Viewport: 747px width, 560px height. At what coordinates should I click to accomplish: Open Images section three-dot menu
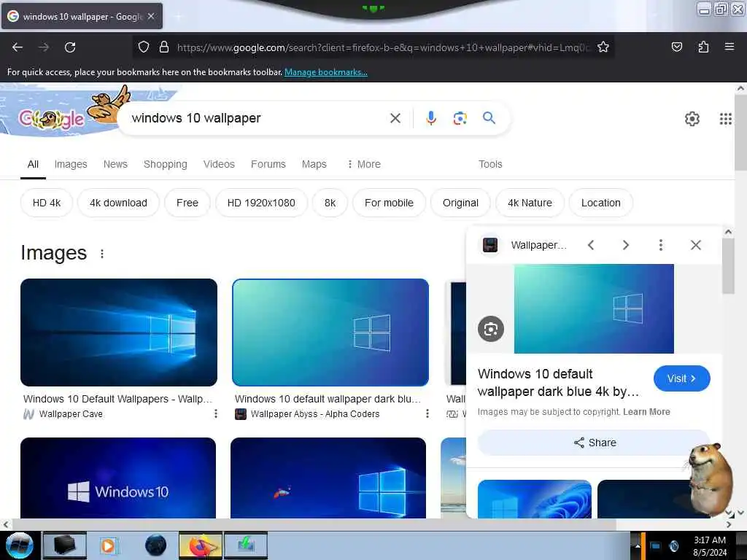[102, 254]
